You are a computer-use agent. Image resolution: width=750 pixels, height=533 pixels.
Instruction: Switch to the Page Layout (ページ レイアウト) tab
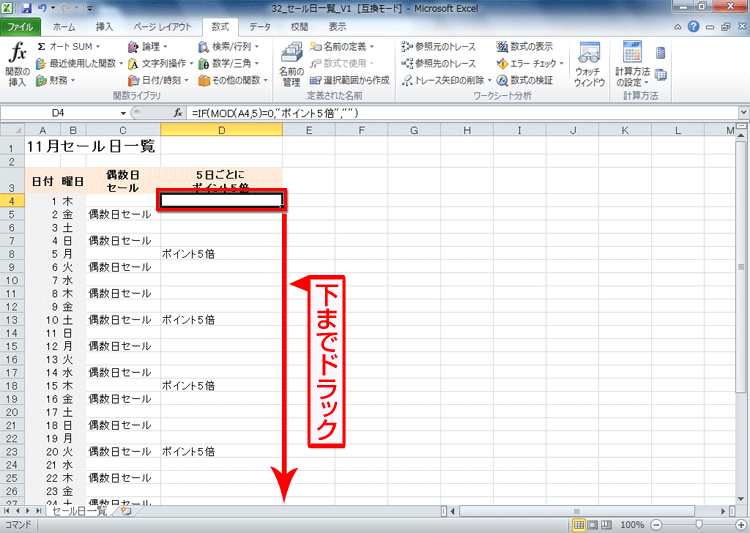162,27
